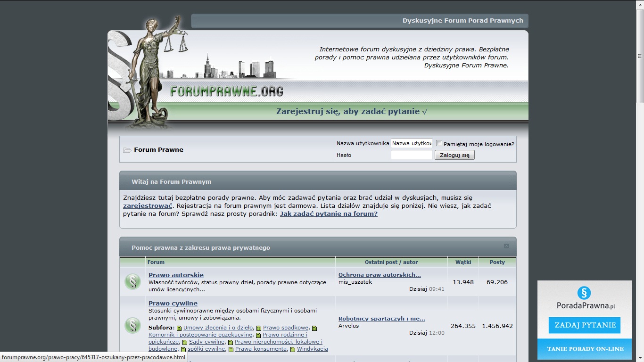Open the Robotnicy spartaczyli i nie... last post
The width and height of the screenshot is (644, 362).
pyautogui.click(x=382, y=319)
